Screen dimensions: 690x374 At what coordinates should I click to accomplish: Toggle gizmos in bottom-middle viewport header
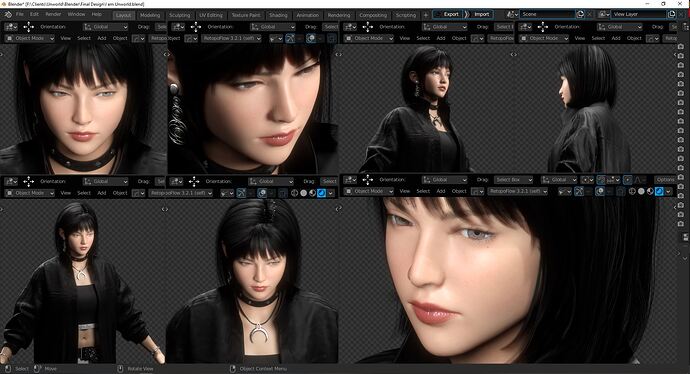coord(241,193)
